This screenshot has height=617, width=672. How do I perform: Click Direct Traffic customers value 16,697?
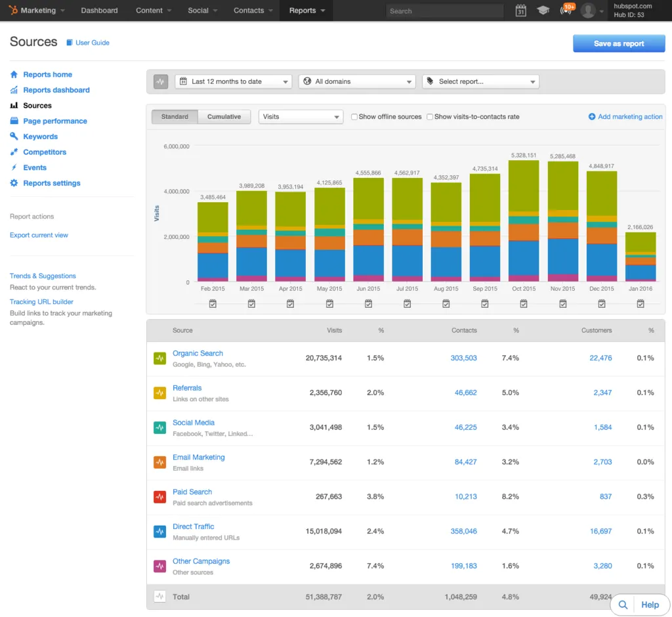click(600, 531)
